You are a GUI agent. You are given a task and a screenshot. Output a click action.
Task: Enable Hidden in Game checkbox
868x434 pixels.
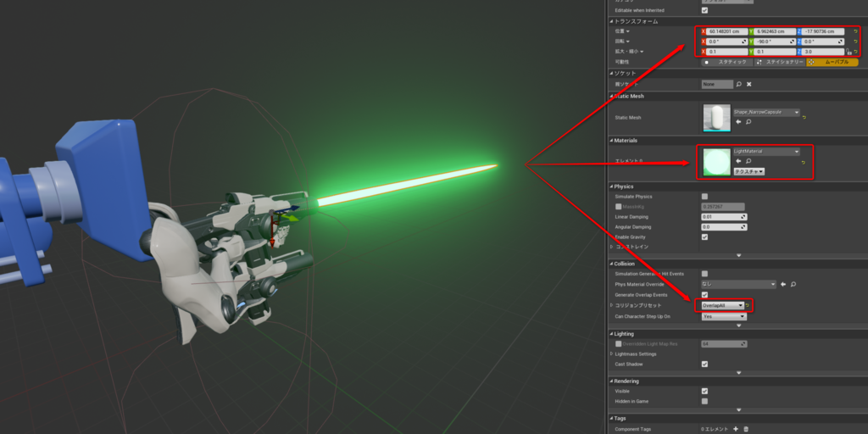704,401
